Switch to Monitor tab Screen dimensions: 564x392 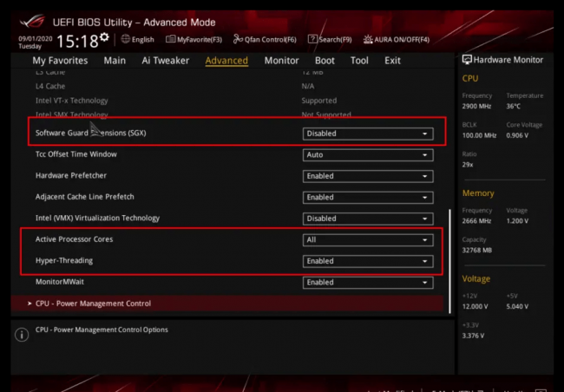tap(282, 61)
